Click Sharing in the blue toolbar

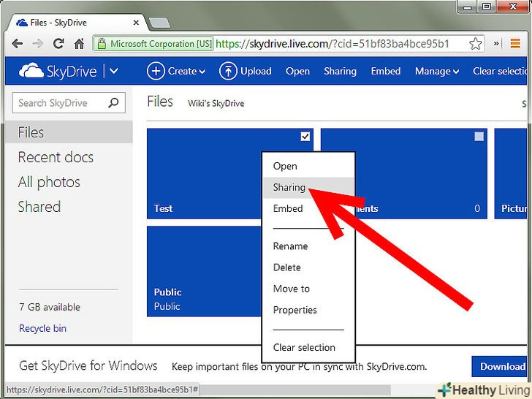340,72
